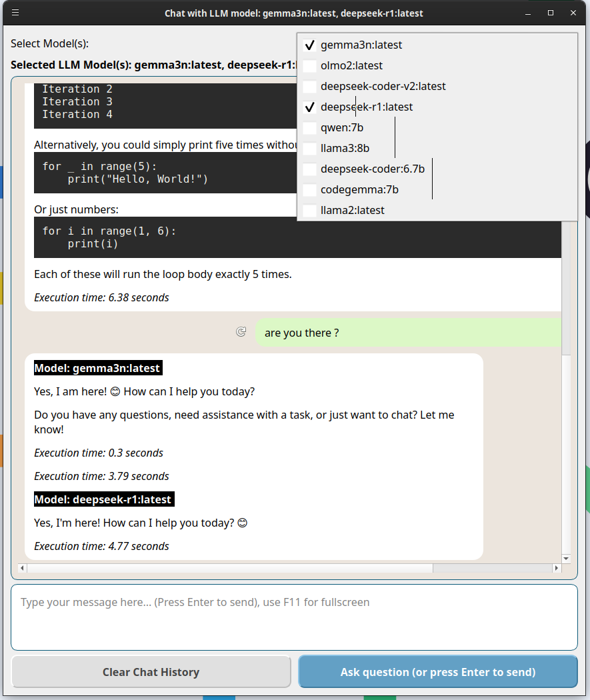Click the 'Or just numbers:' text
Screen dimensions: 590x700
76,209
